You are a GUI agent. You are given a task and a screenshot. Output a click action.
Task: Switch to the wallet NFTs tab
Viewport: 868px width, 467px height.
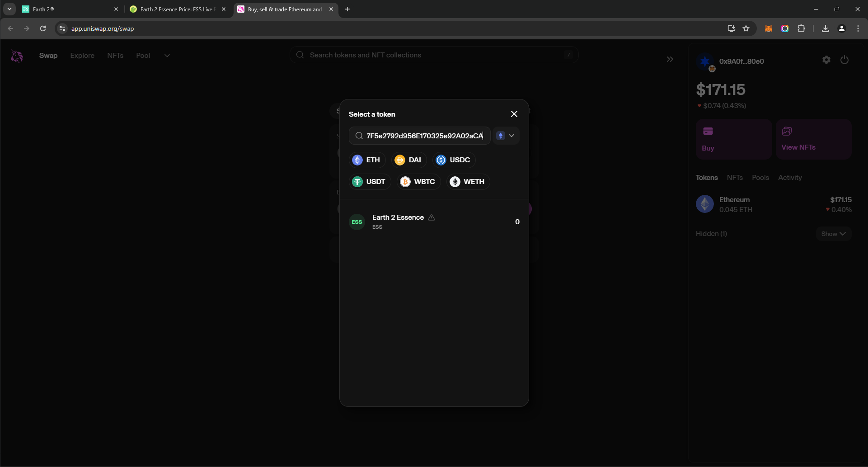click(x=735, y=178)
